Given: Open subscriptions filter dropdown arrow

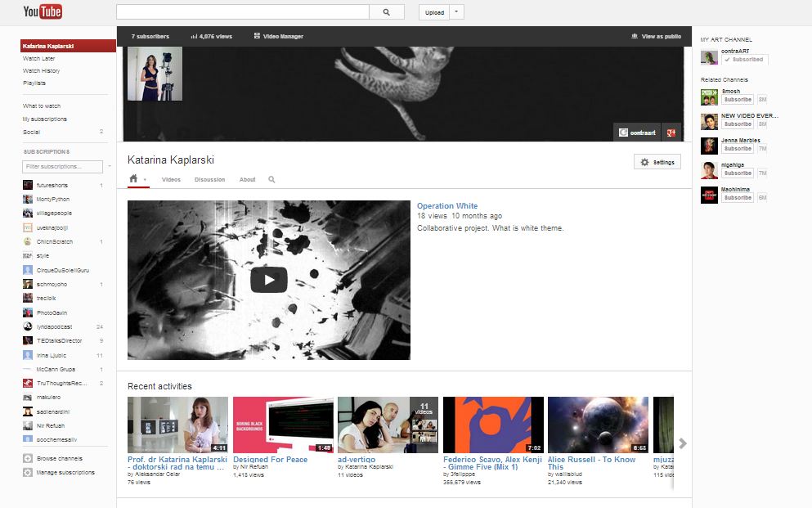Looking at the screenshot, I should (110, 166).
